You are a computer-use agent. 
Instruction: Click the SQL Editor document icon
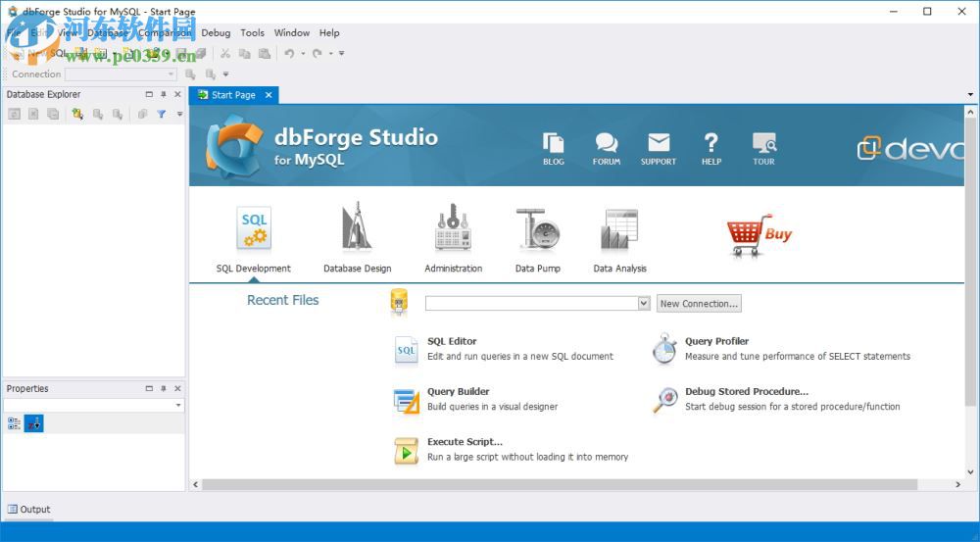[x=406, y=350]
